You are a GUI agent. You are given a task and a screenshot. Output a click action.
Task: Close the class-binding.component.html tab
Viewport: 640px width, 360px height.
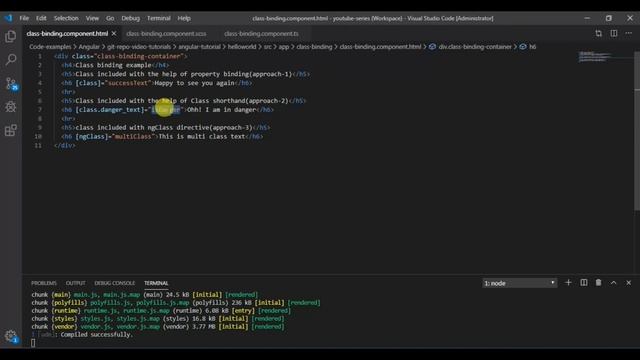114,33
